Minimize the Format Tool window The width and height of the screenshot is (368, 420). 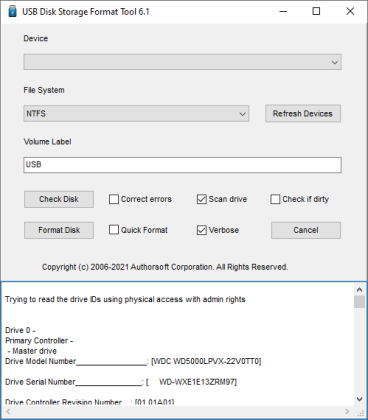tap(283, 11)
